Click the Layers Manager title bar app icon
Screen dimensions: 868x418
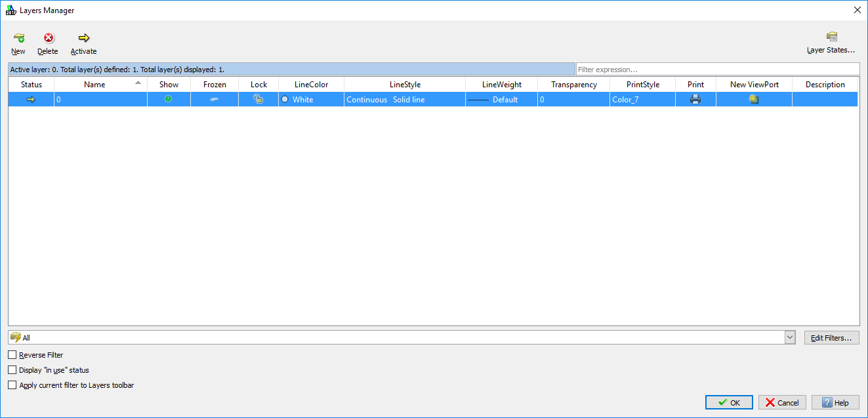pos(11,10)
